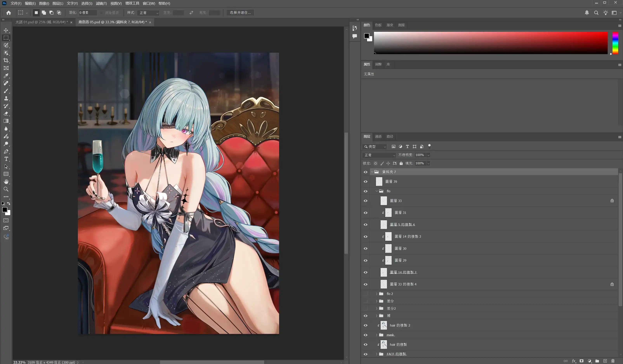Show the hidden flo 2 group
The image size is (623, 364).
point(365,294)
